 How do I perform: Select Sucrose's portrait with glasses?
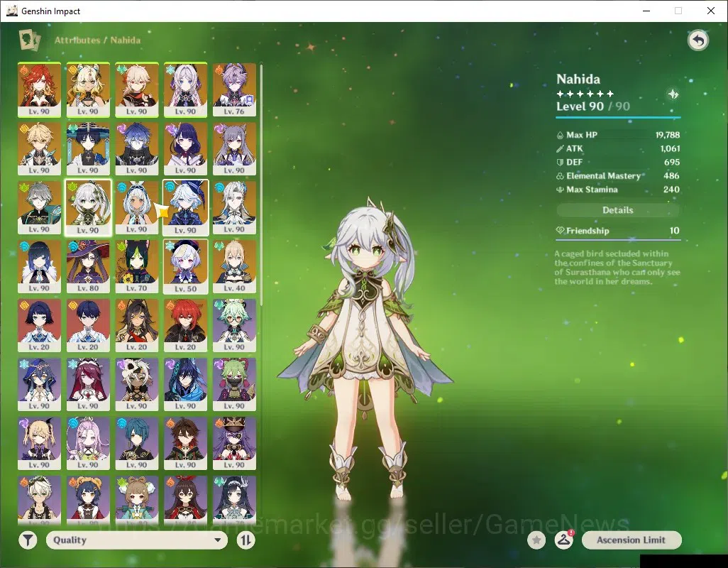pos(234,326)
